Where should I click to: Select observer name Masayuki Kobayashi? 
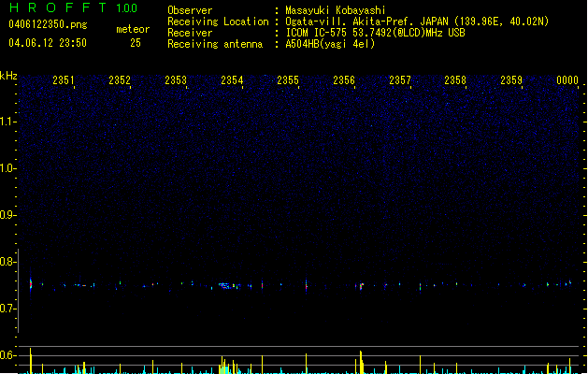coord(336,10)
